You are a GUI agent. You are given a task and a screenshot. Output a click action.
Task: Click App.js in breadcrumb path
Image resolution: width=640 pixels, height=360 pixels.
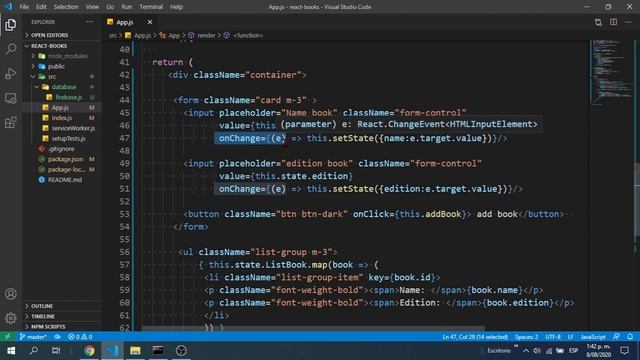(x=138, y=36)
